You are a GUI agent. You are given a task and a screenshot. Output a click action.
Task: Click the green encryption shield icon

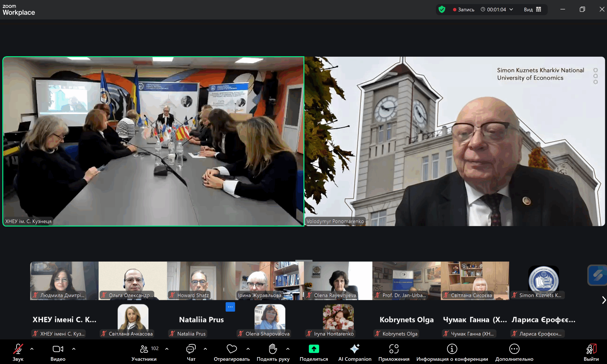[x=442, y=9]
